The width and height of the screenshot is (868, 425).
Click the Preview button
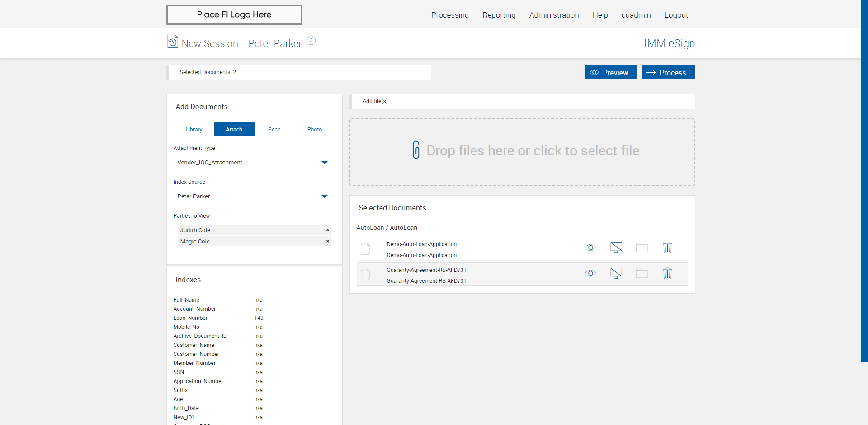pyautogui.click(x=611, y=72)
